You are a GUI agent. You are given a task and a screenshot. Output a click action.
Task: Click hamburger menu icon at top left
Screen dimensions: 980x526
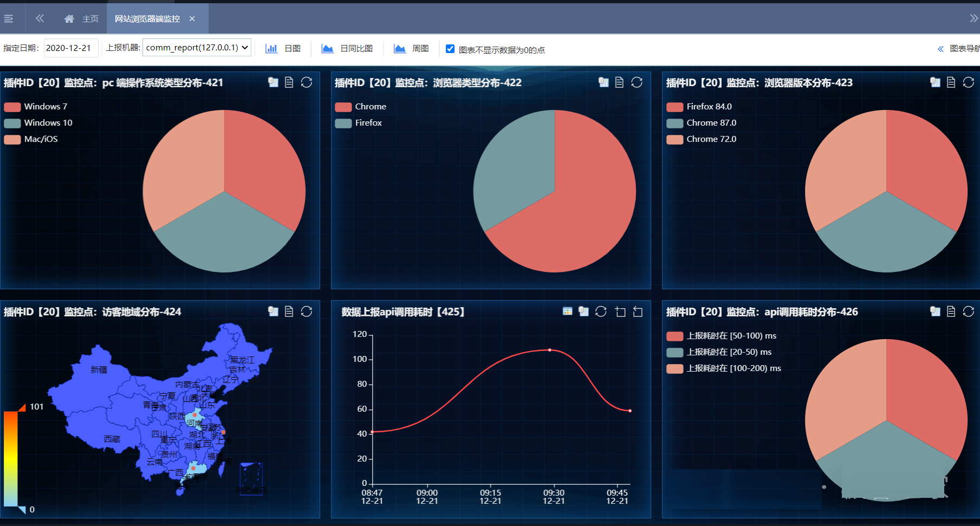pyautogui.click(x=9, y=19)
